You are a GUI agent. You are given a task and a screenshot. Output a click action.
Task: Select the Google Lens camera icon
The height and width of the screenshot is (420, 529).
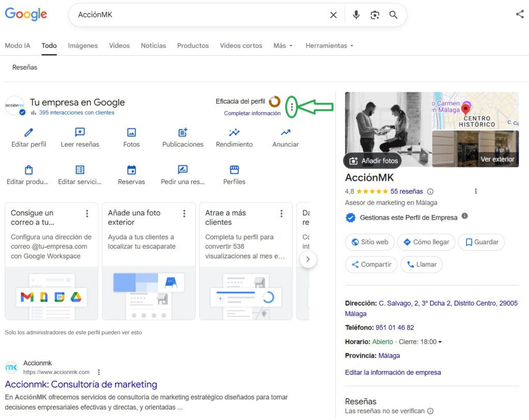pyautogui.click(x=375, y=14)
